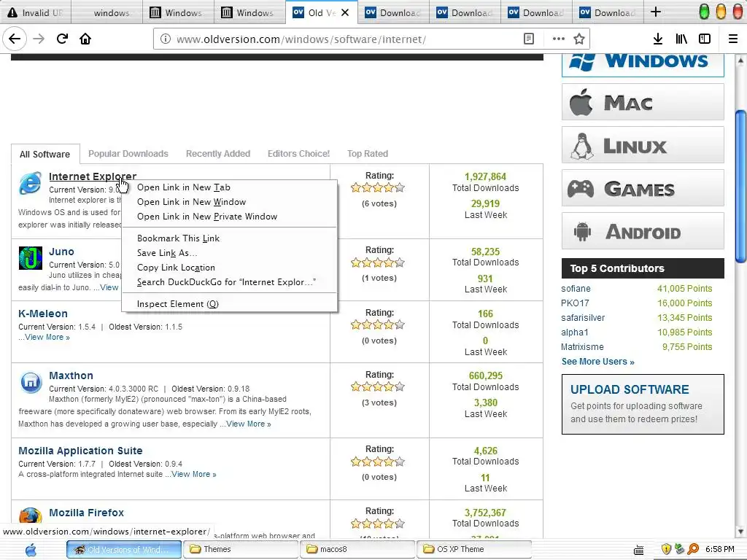Open the Popular Downloads tab

coord(128,154)
